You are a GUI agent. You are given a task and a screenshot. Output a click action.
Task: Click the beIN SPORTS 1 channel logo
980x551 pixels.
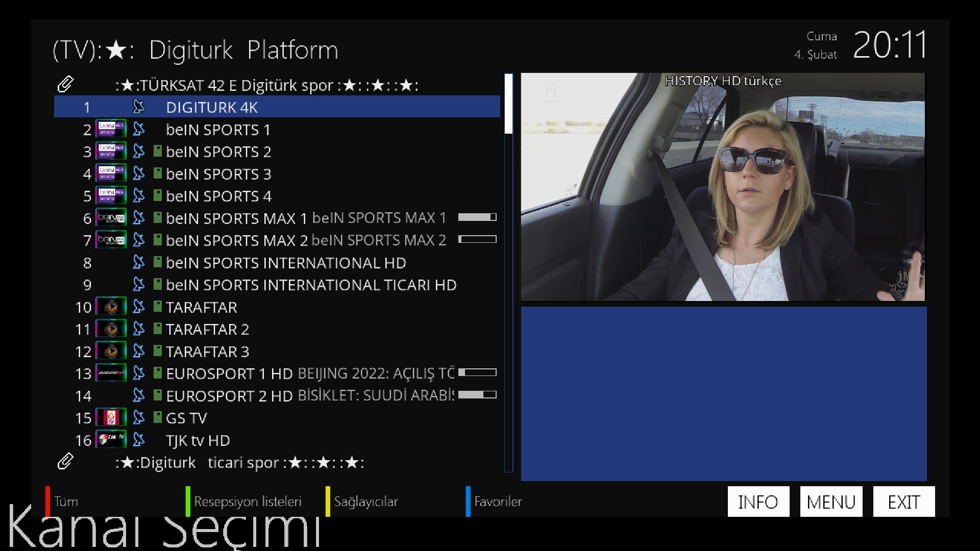tap(111, 129)
